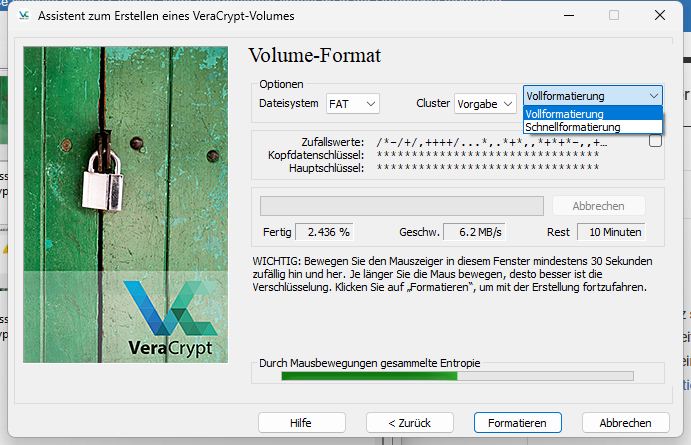Click the Durch Mausbewegungen gesammelte Entropie label
The height and width of the screenshot is (445, 691).
coord(370,363)
